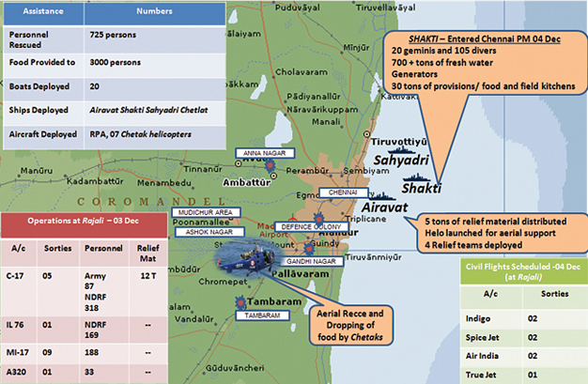Click the 'Spice Jet' row label

(x=482, y=337)
